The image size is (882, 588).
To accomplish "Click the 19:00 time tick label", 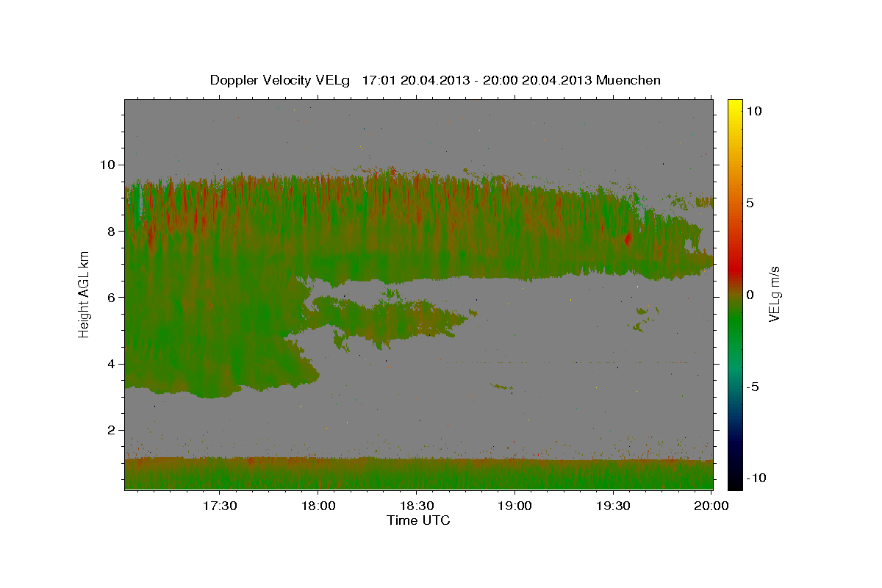I will (x=514, y=506).
